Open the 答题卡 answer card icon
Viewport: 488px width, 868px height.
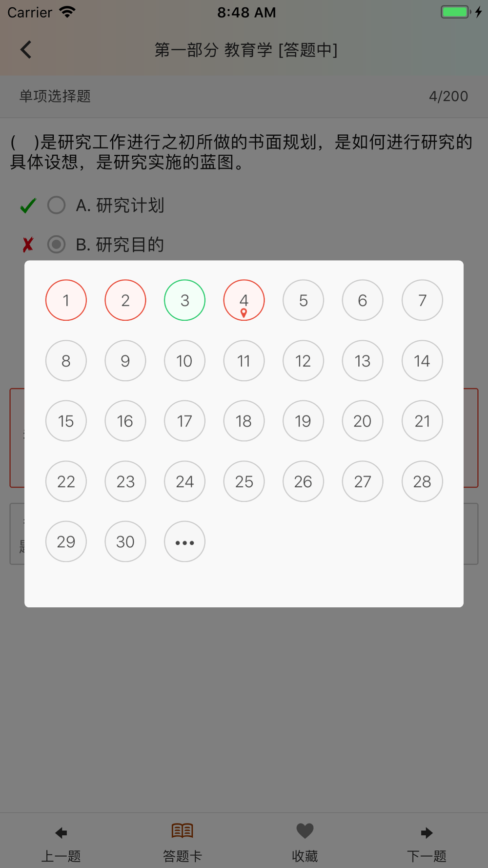(183, 840)
